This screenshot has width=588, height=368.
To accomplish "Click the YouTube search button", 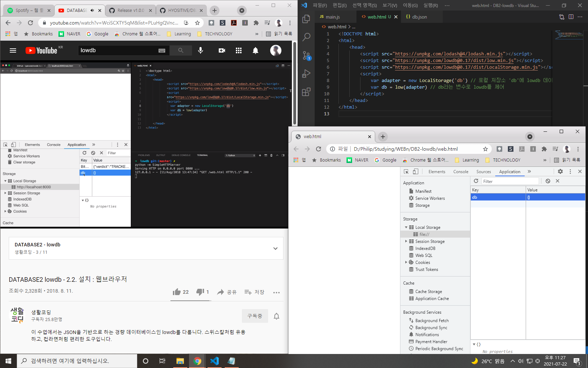I will tap(181, 50).
